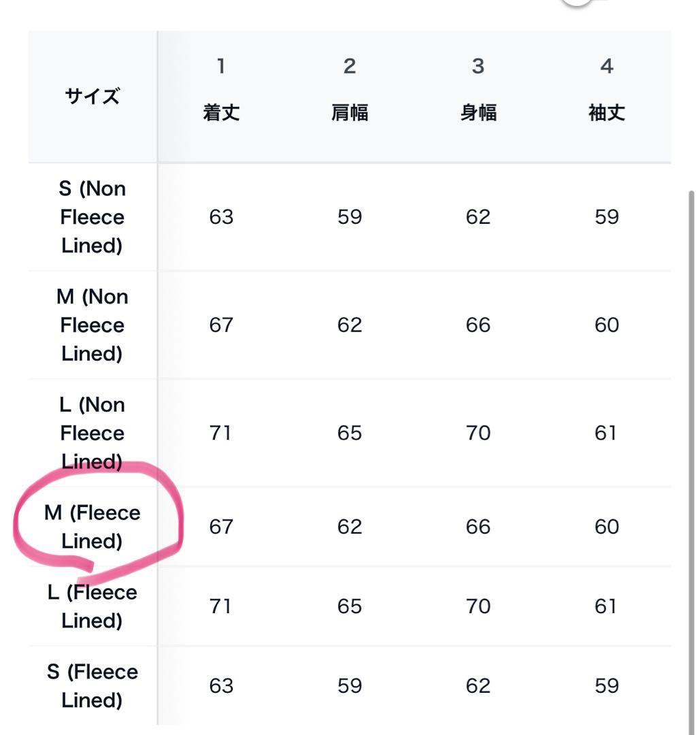This screenshot has height=735, width=700.
Task: Click the 着丈 column header label
Action: coord(221,113)
